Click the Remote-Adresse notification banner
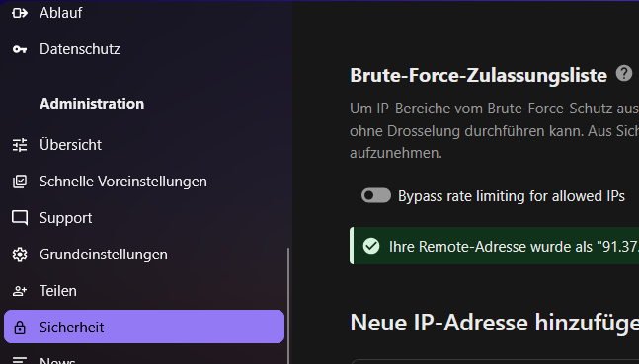This screenshot has width=639, height=364. point(495,246)
